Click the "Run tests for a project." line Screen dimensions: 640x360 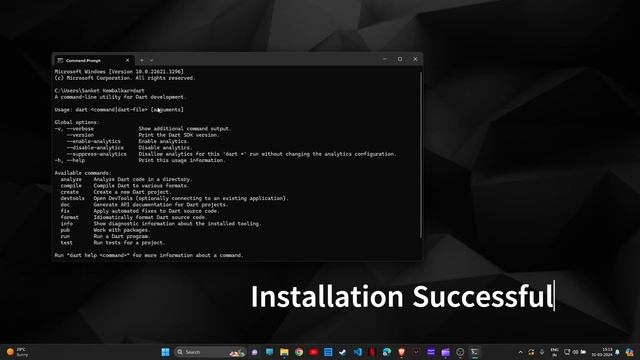[129, 242]
